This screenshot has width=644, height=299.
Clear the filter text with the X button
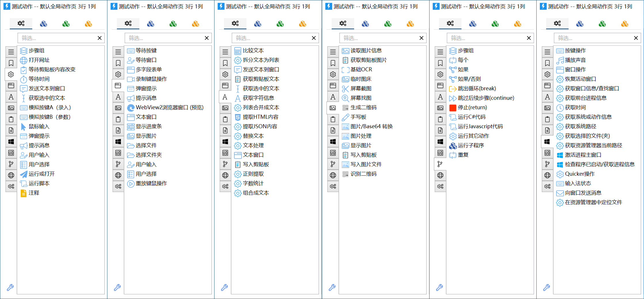coord(100,38)
